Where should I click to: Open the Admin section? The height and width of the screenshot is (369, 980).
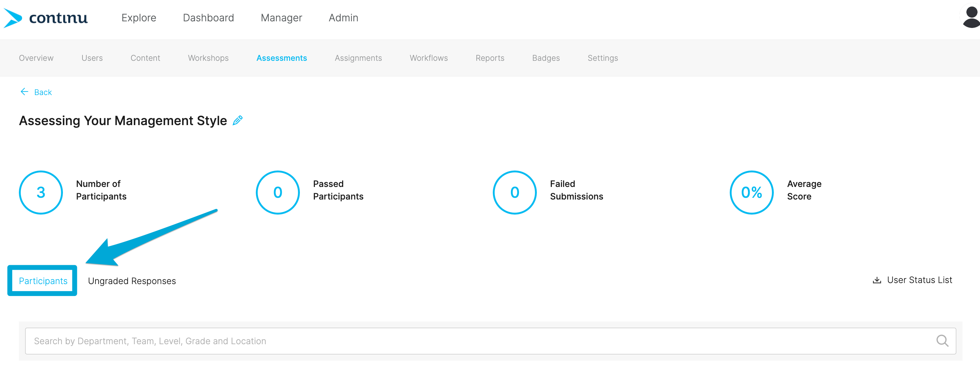[344, 18]
